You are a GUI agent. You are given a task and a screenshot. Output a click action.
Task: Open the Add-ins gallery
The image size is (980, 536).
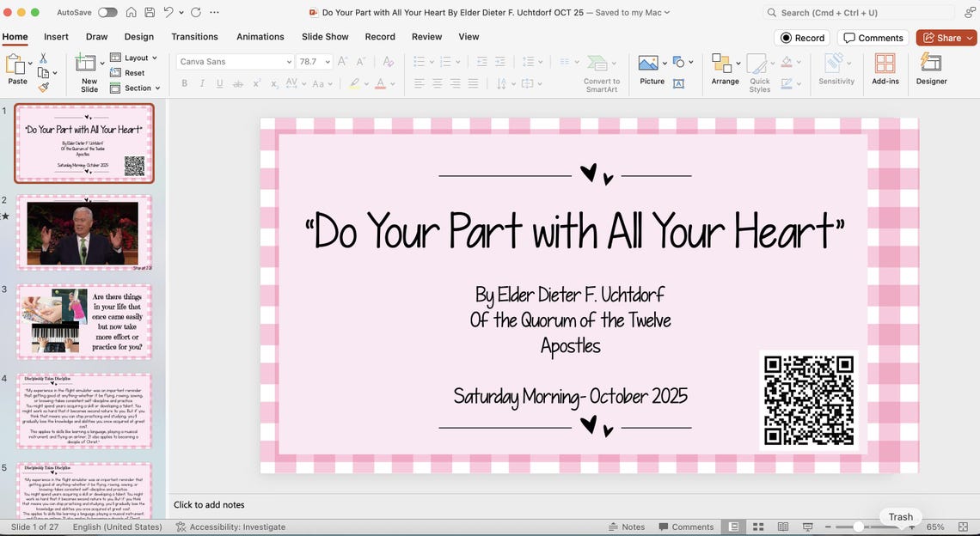[884, 70]
